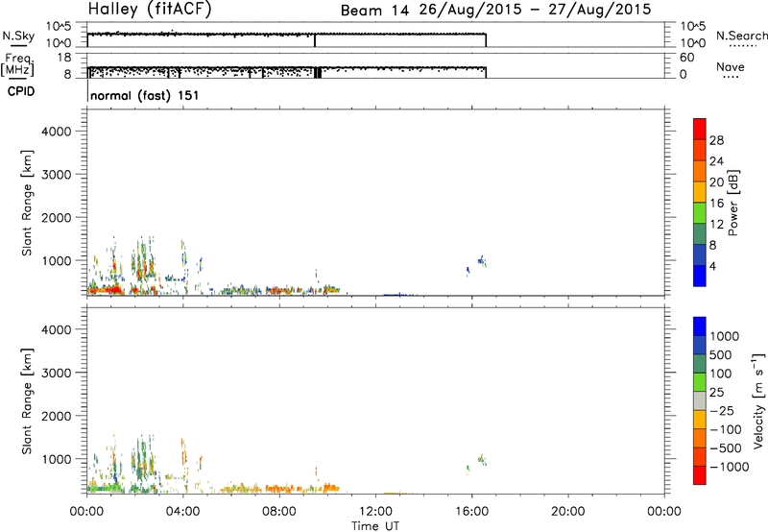The width and height of the screenshot is (768, 532).
Task: Click the 'N.Search' legend label
Action: [x=742, y=36]
